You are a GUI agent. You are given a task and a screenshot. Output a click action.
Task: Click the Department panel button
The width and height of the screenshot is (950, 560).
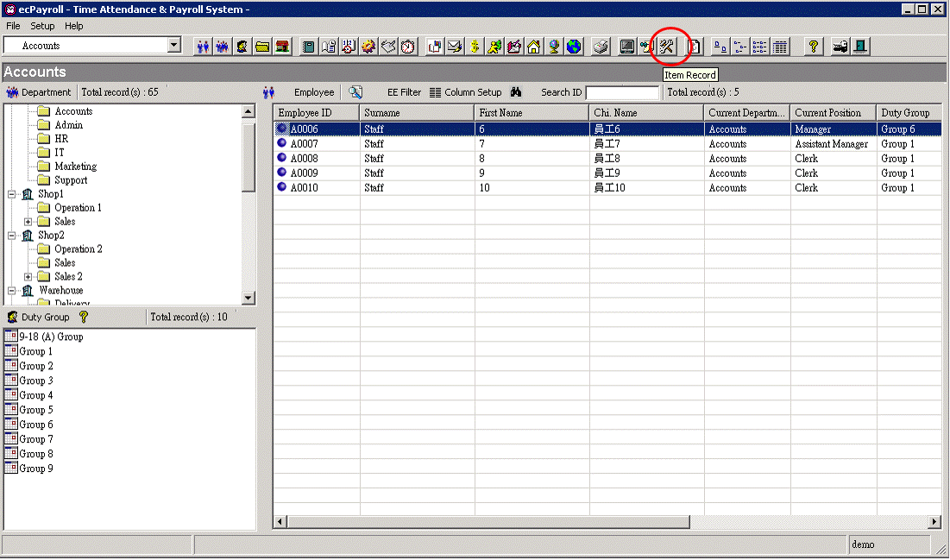click(x=38, y=92)
